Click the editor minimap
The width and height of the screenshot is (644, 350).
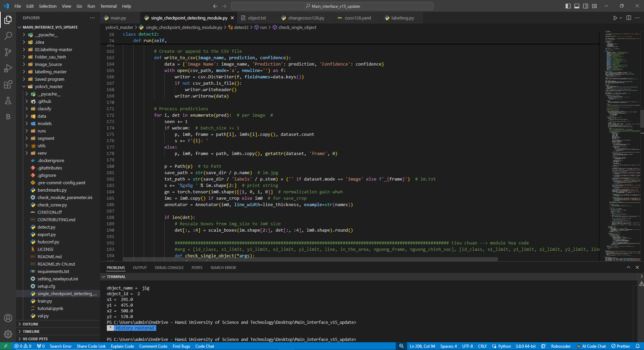pyautogui.click(x=619, y=146)
